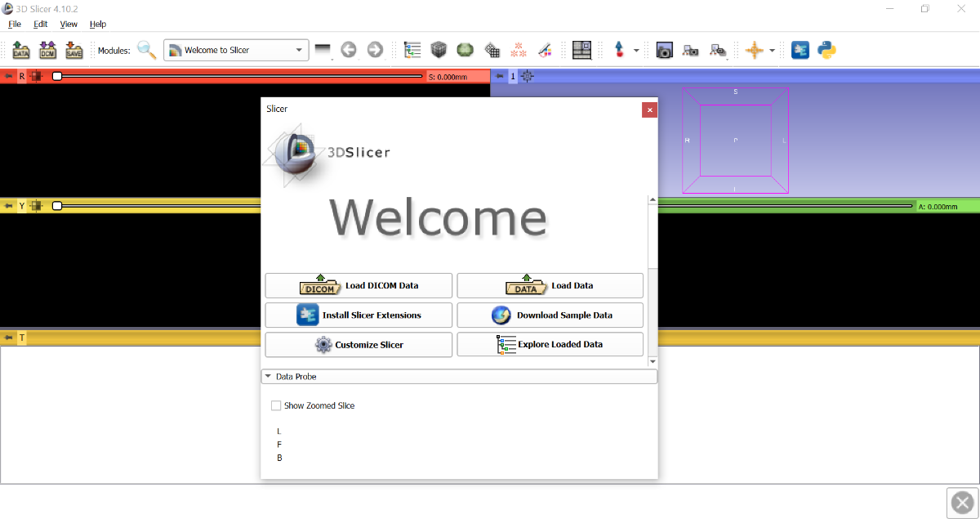
Task: Go to previous module with left arrow
Action: click(349, 50)
